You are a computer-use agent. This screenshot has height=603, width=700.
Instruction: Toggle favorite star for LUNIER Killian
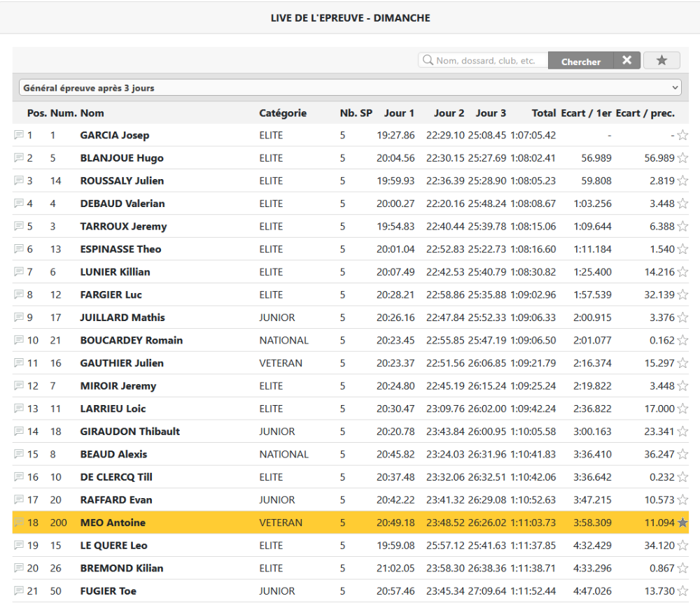pos(682,271)
